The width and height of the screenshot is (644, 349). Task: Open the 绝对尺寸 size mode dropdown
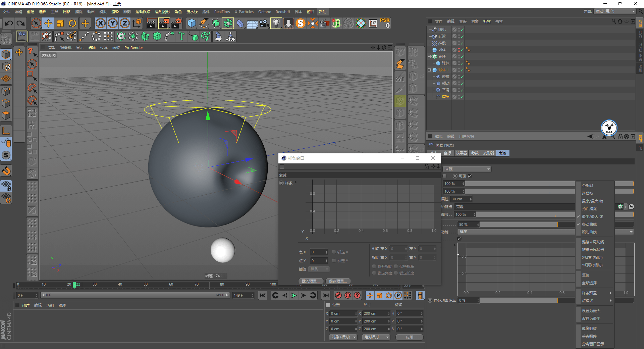376,337
